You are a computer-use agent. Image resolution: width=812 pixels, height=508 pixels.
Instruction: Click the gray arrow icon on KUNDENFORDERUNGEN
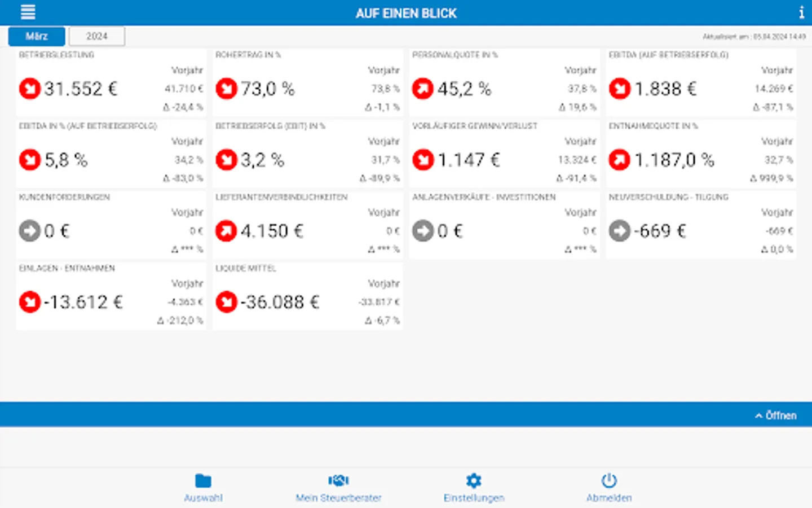pos(29,230)
